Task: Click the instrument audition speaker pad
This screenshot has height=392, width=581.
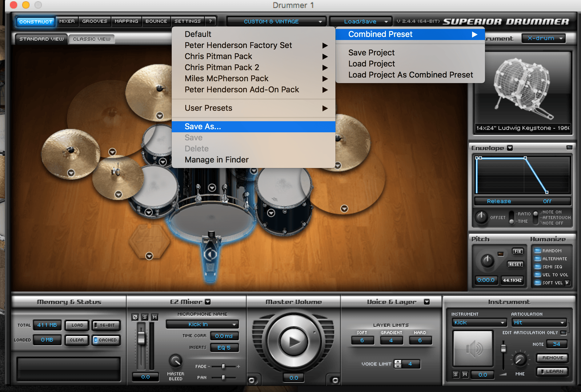Action: point(473,348)
